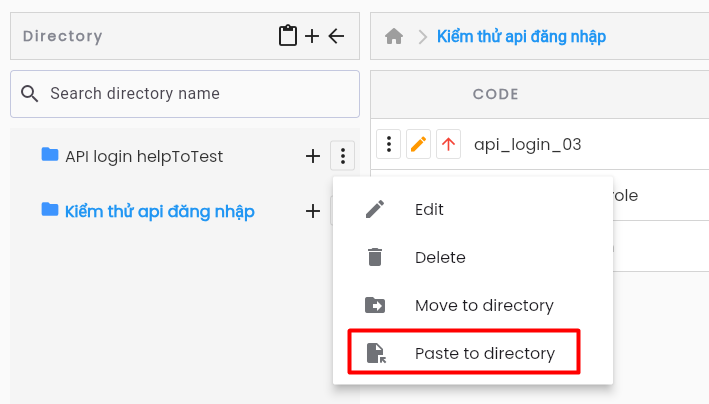Screen dimensions: 709x404
Task: Open more options for api_login_03 row
Action: [x=388, y=144]
